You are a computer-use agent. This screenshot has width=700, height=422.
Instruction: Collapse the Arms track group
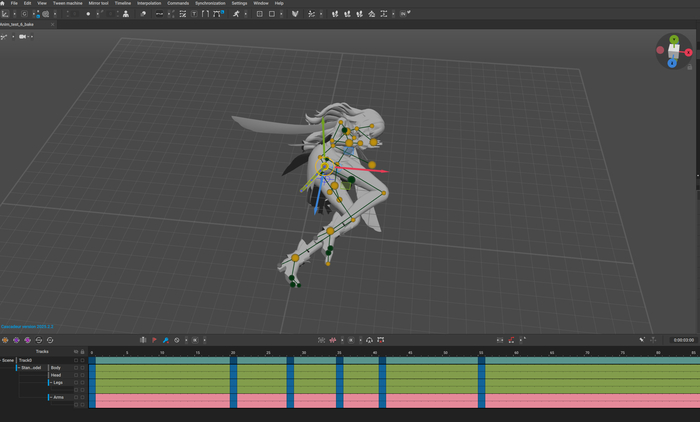click(50, 397)
